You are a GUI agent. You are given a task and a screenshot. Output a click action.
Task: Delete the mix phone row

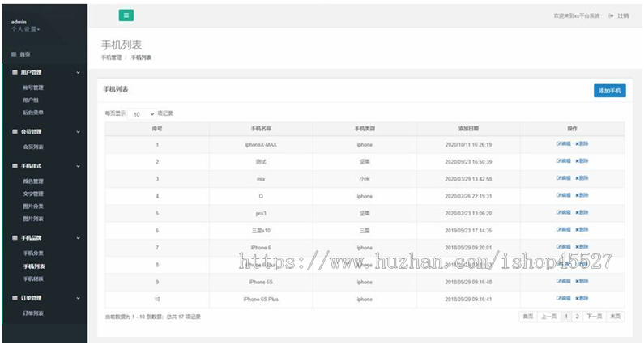tap(582, 178)
